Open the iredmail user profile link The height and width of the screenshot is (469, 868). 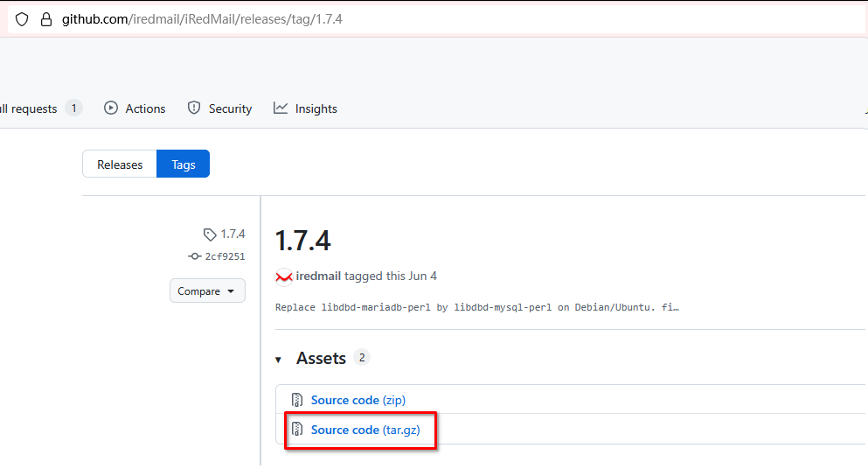(318, 276)
